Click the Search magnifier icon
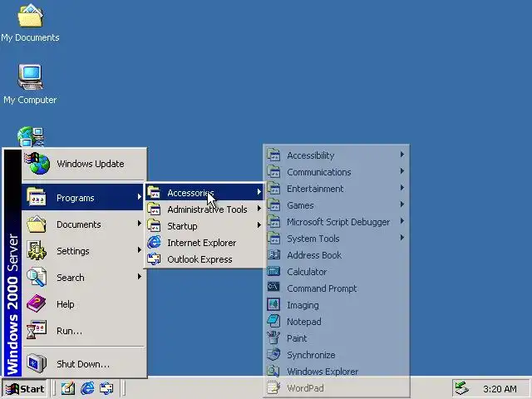Screen dimensions: 532x399 tap(37, 277)
